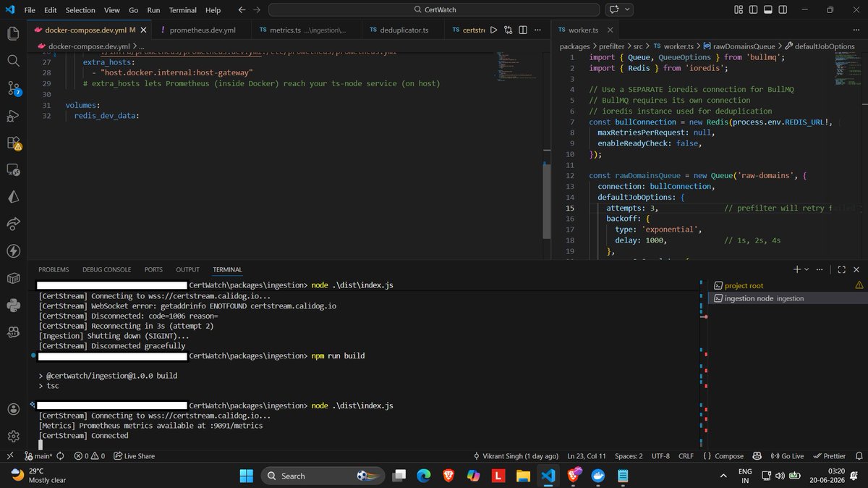Open Copilot chat icon in title bar

[x=615, y=10]
